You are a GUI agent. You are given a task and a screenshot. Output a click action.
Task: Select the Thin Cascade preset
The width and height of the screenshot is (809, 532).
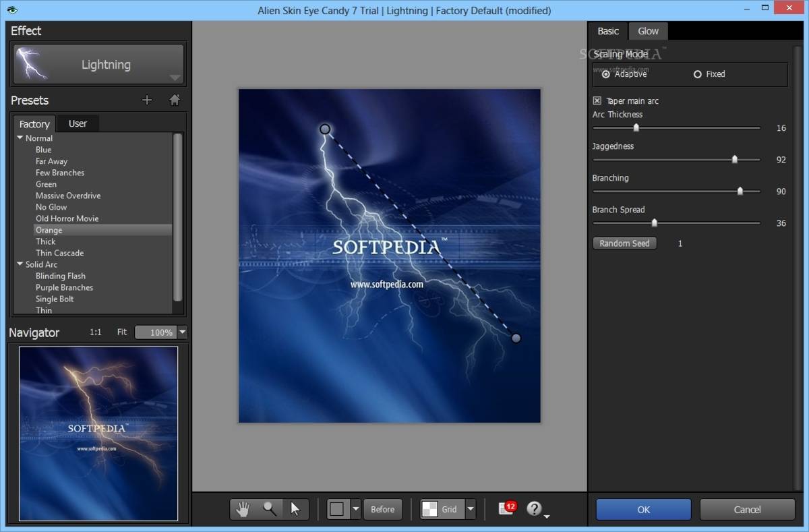(x=59, y=253)
